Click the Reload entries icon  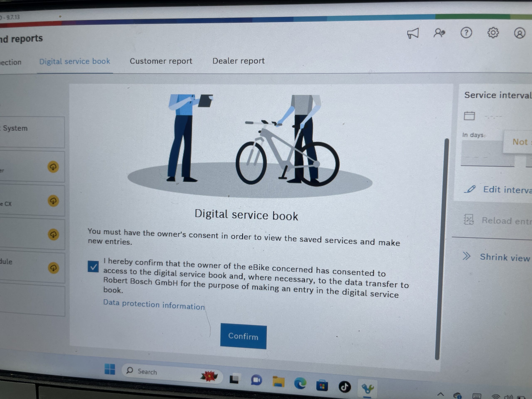[468, 220]
